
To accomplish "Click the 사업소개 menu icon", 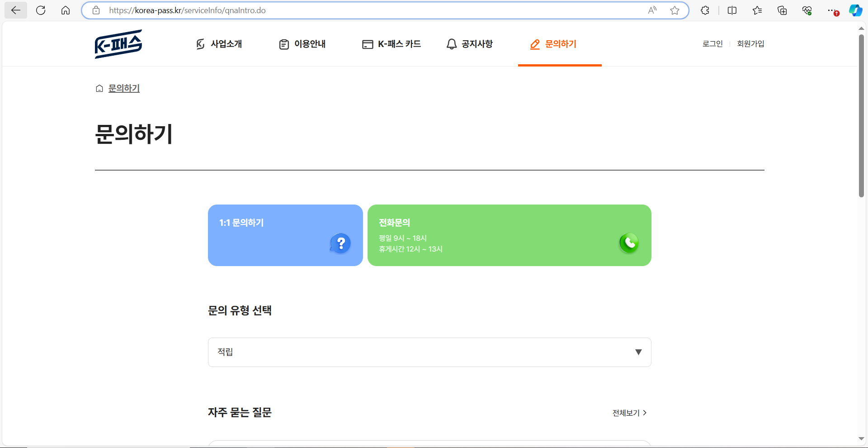I will [200, 44].
